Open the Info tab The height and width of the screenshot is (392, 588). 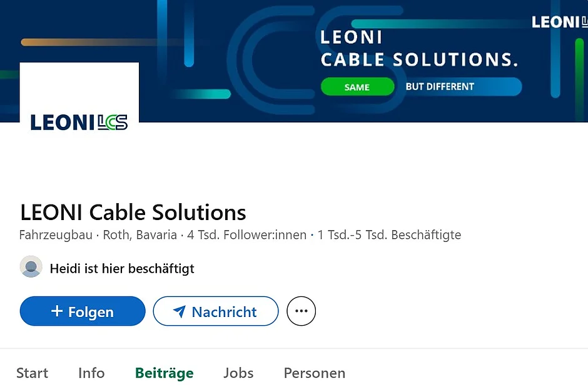[x=91, y=373]
